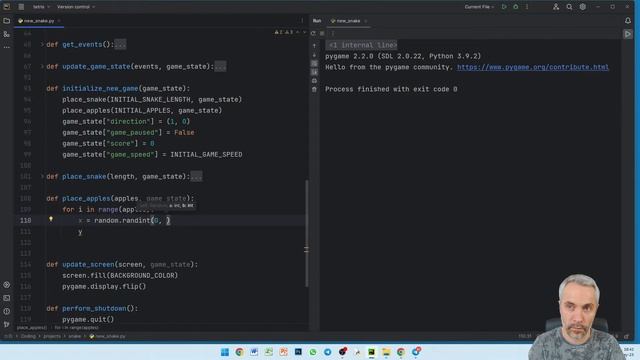
Task: Open warnings inspection widget in editor
Action: pos(284,32)
